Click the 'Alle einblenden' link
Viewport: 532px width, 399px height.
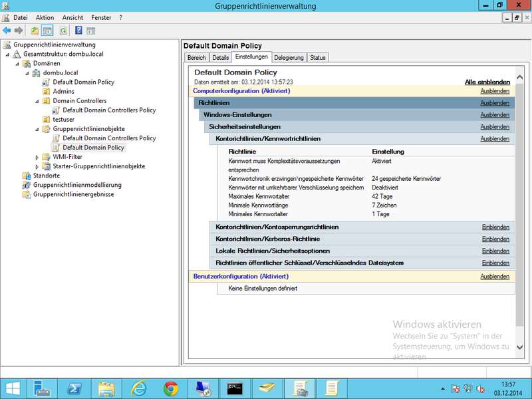coord(487,82)
